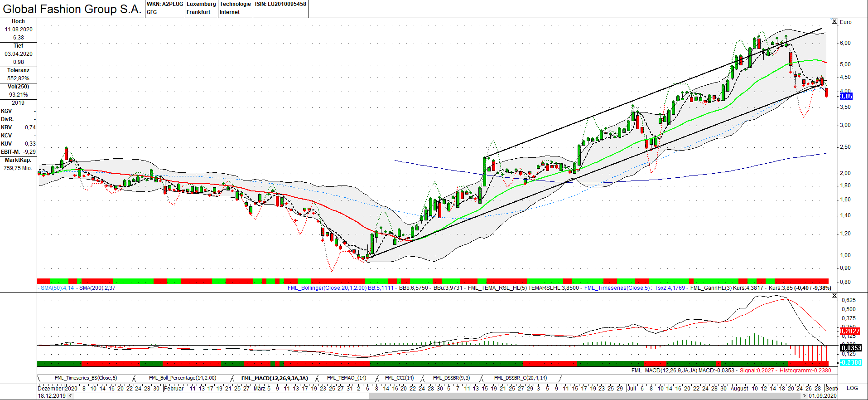This screenshot has width=868, height=400.
Task: Click the volatility value 93,21%
Action: 19,95
